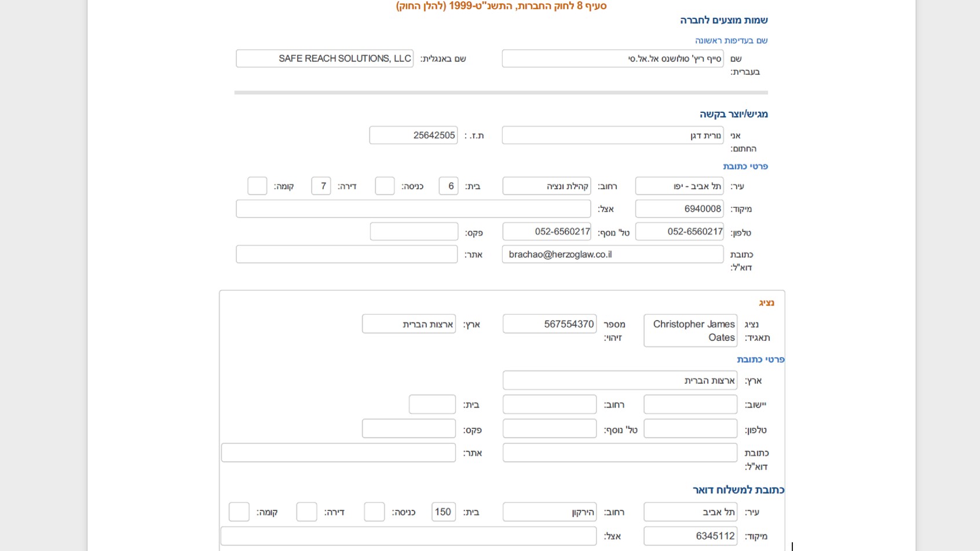Screen dimensions: 980x551
Task: Click the mailing house number field showing 150
Action: click(443, 512)
